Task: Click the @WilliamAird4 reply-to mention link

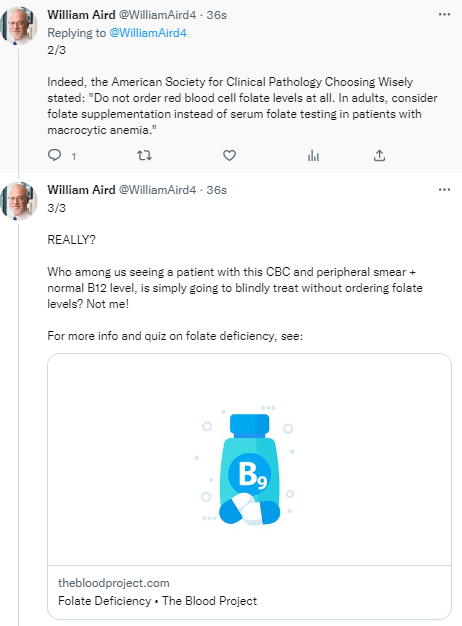Action: [x=148, y=33]
